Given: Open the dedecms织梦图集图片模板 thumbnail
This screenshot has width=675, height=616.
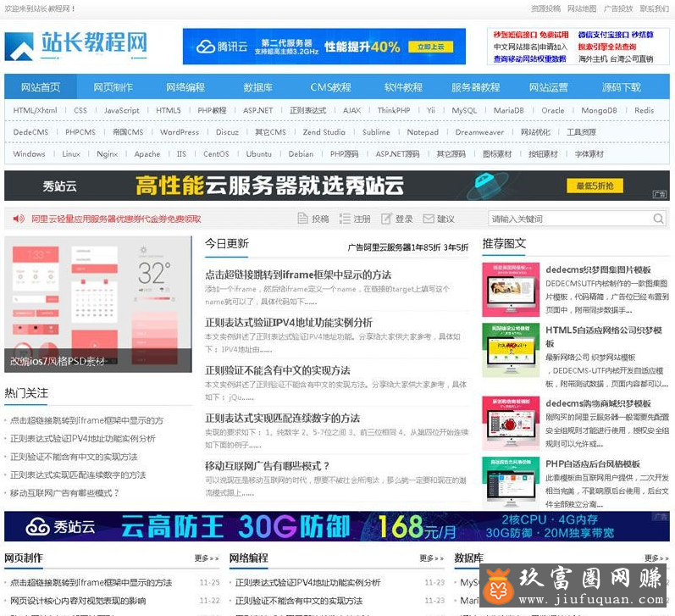Looking at the screenshot, I should 511,290.
